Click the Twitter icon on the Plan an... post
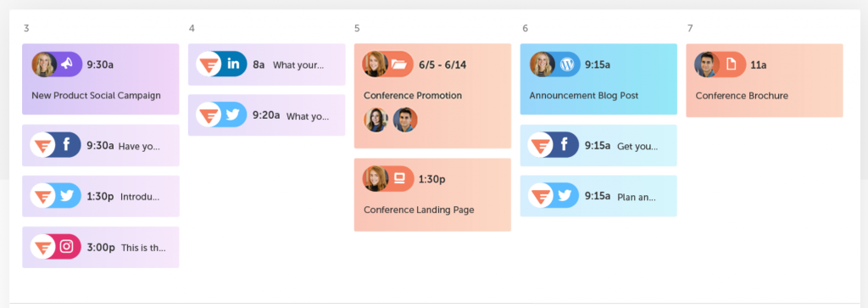This screenshot has height=308, width=868. click(565, 195)
